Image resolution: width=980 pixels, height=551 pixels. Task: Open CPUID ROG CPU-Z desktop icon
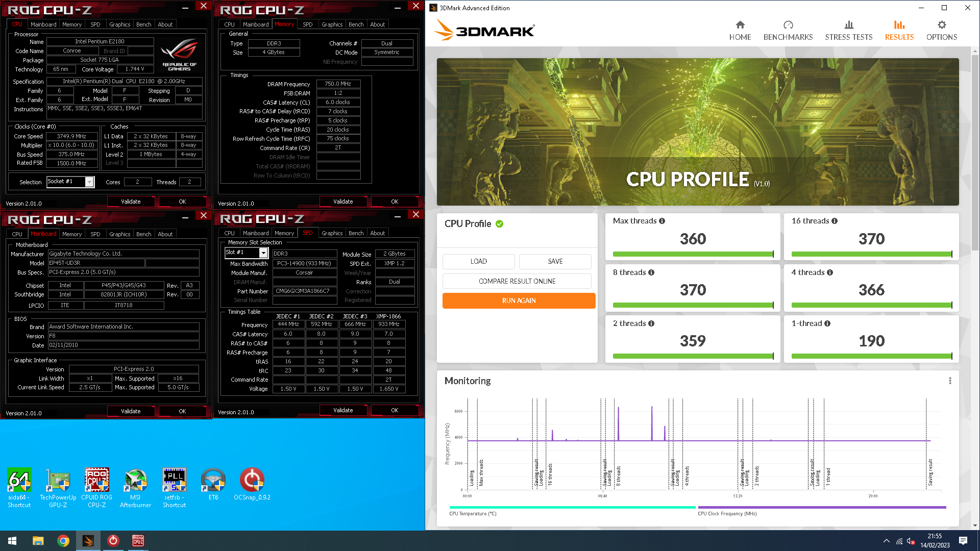click(96, 487)
